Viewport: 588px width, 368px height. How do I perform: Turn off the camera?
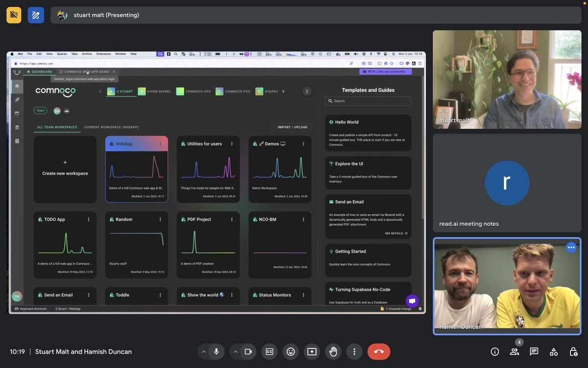pos(249,351)
